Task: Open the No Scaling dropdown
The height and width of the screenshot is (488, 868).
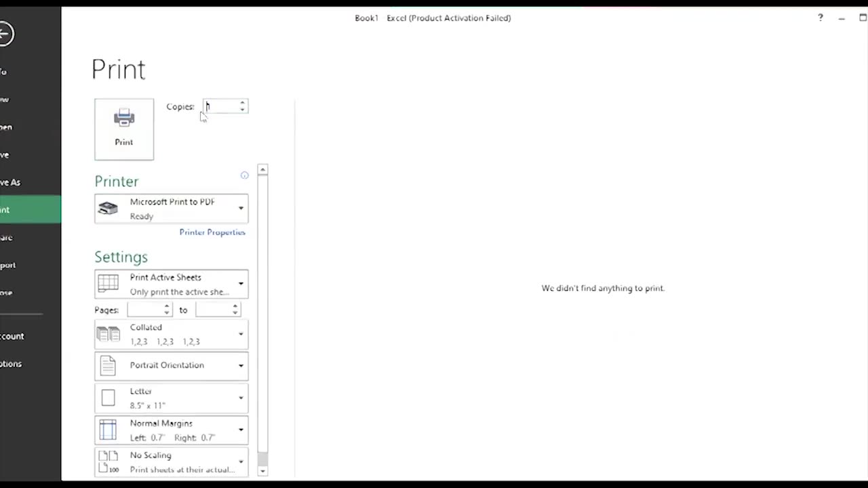Action: pyautogui.click(x=172, y=462)
